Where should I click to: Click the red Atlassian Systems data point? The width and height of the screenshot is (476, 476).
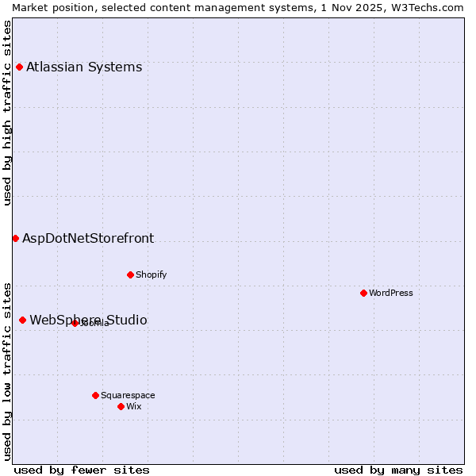tap(19, 67)
